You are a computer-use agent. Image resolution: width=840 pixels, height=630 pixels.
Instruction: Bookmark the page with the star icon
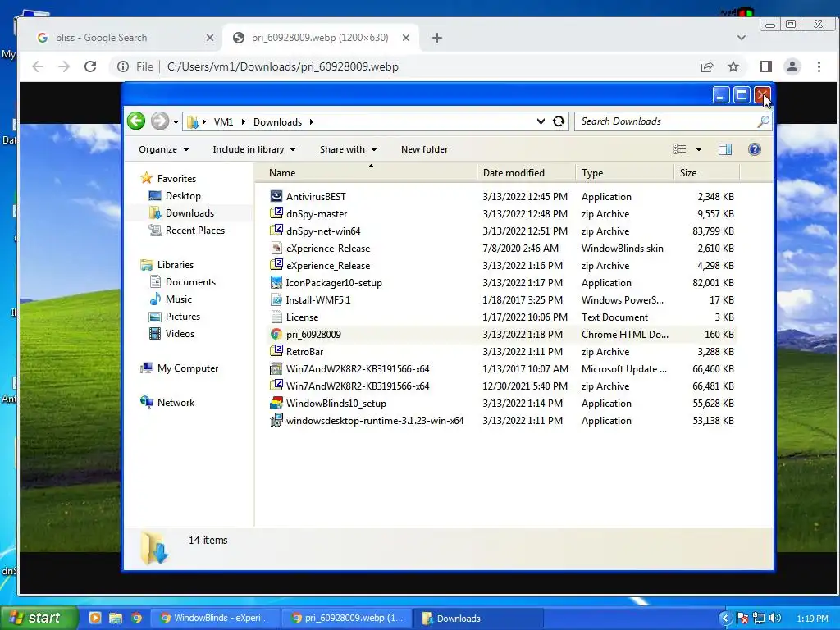(x=733, y=66)
